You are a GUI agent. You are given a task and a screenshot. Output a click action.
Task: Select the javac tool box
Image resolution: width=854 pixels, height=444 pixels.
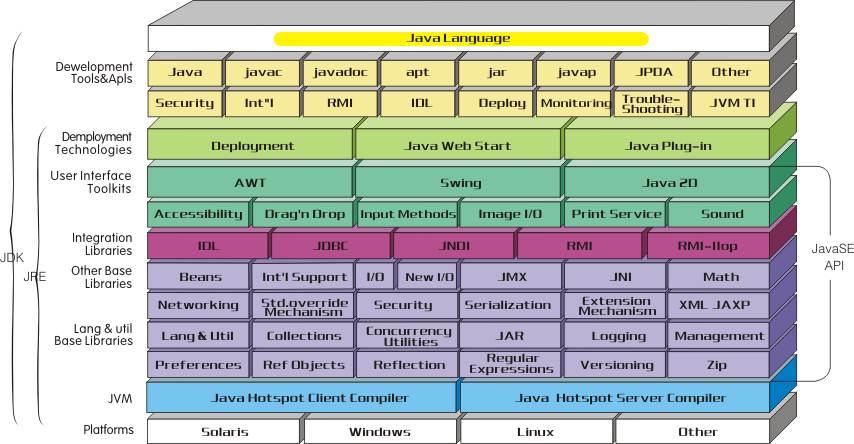(x=263, y=72)
